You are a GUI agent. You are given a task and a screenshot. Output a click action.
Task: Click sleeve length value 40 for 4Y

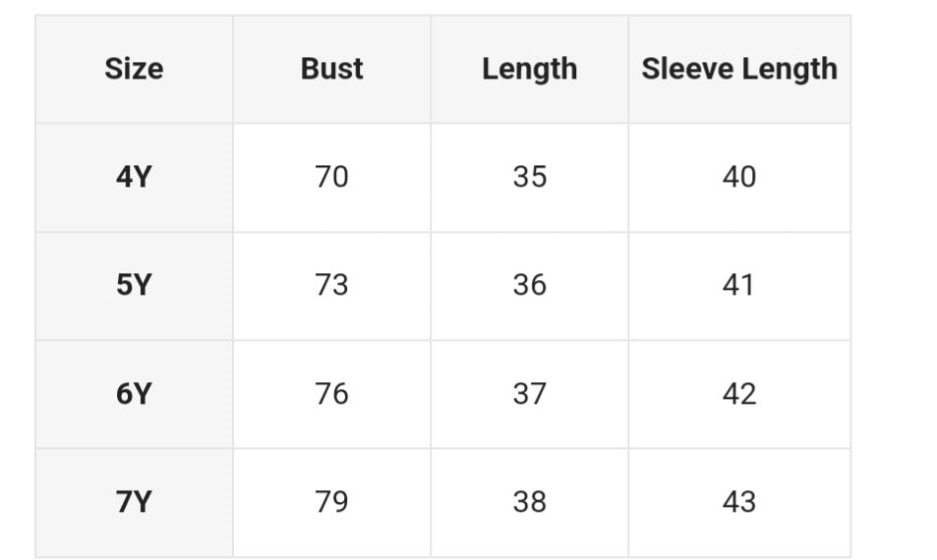[739, 177]
